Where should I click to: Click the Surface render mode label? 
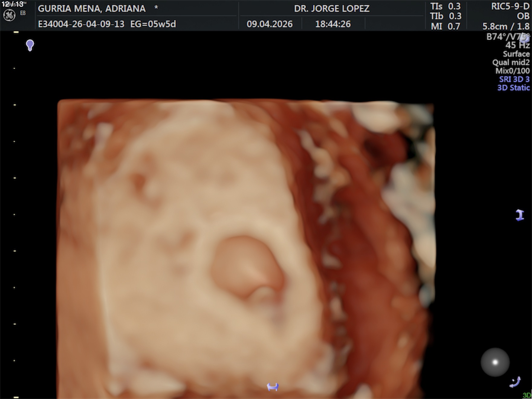(x=516, y=54)
